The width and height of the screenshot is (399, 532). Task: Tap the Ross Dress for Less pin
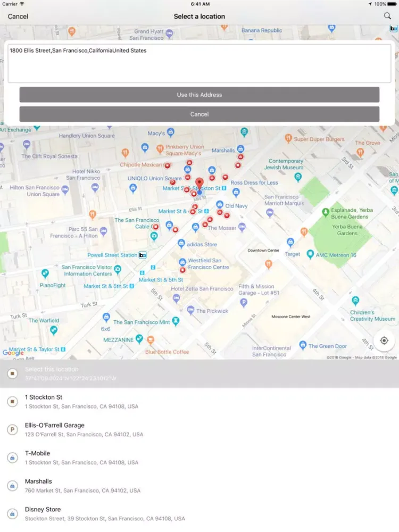[236, 193]
